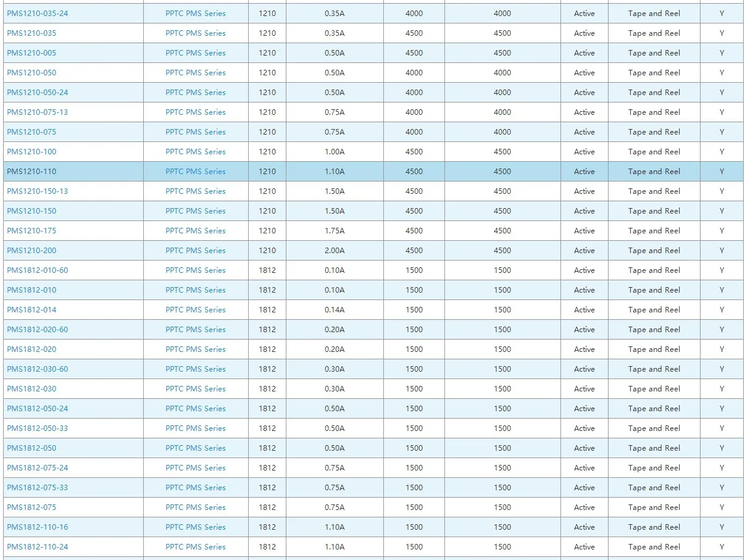Image resolution: width=745 pixels, height=560 pixels.
Task: Open the PMS1210-075 part link
Action: tap(31, 132)
